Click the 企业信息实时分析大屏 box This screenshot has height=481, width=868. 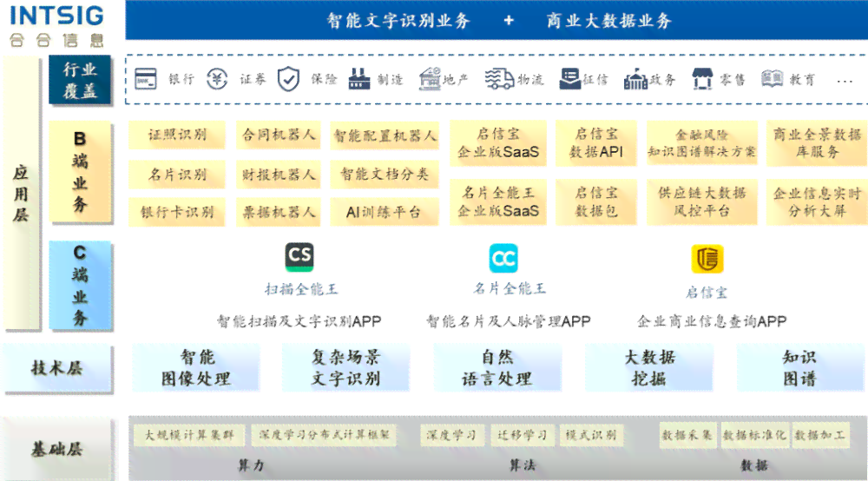817,202
